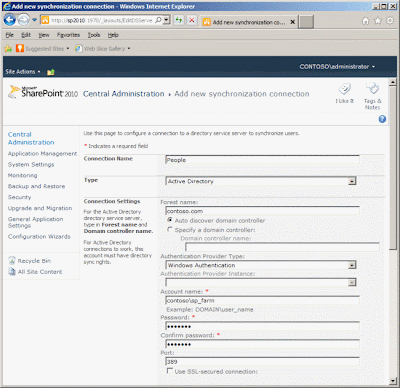Image resolution: width=400 pixels, height=388 pixels.
Task: Open All Site Content link
Action: coord(35,272)
